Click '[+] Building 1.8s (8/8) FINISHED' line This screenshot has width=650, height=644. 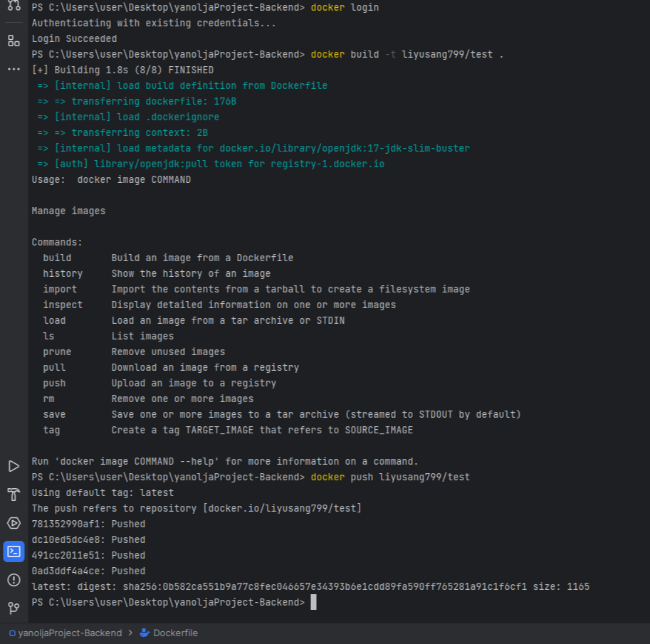[x=122, y=70]
